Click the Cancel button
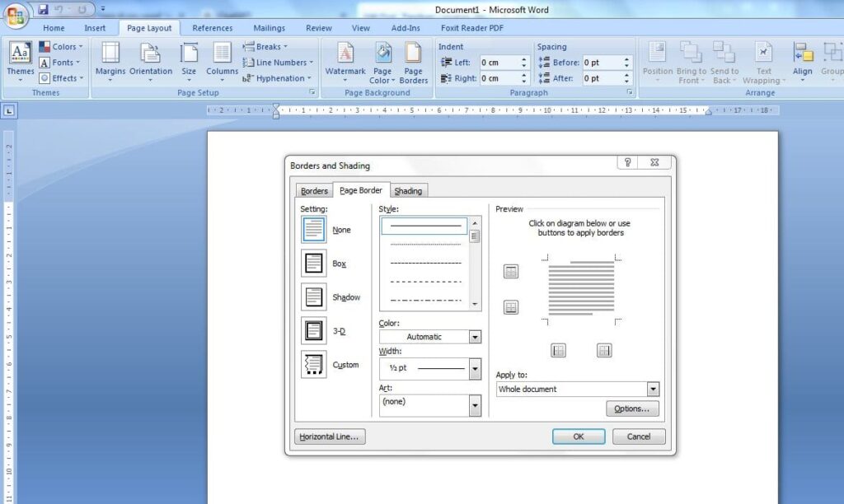The width and height of the screenshot is (844, 504). [x=639, y=436]
